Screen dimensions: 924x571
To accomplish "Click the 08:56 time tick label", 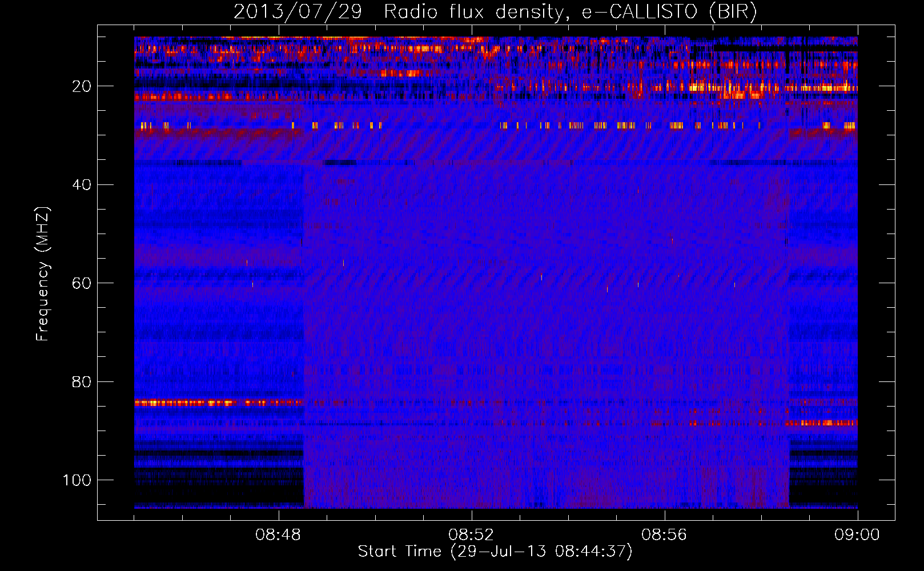I will 664,535.
